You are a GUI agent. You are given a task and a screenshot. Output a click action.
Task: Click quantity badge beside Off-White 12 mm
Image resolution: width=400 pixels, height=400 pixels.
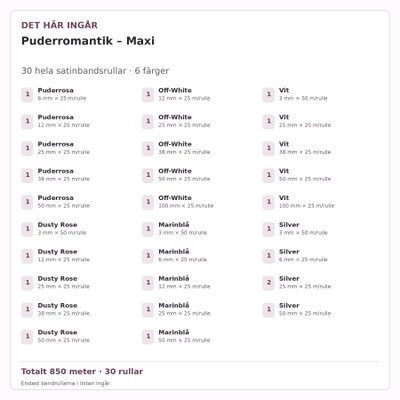point(148,94)
